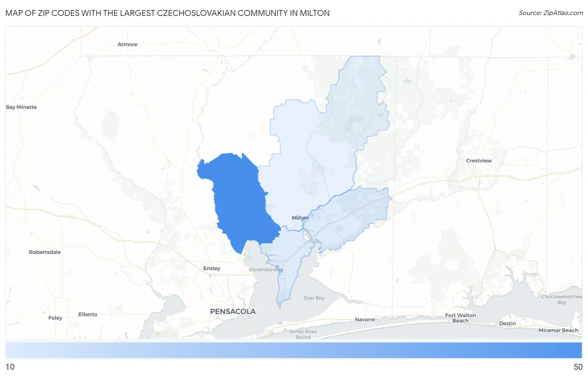Image resolution: width=588 pixels, height=376 pixels.
Task: Click the East Bay label
Action: coord(314,298)
